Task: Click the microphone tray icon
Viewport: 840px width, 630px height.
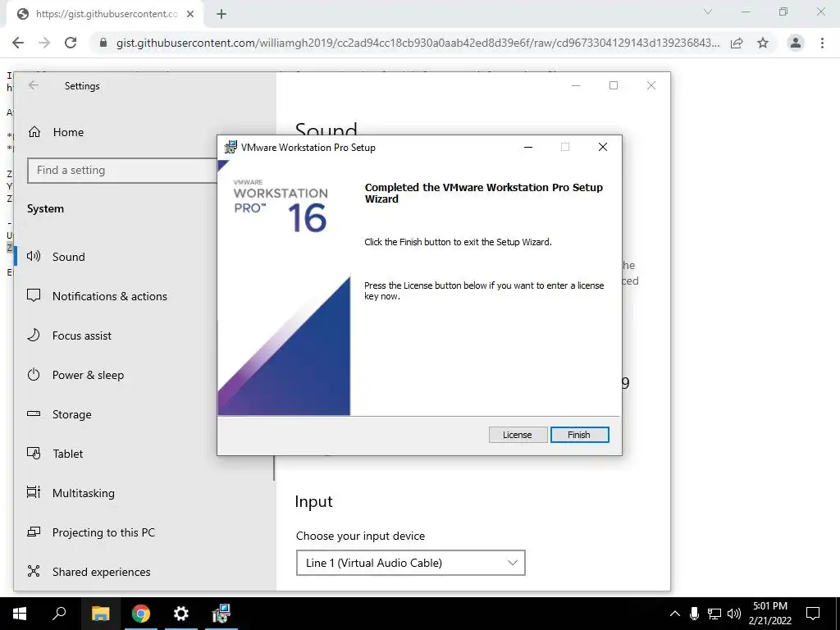Action: (694, 614)
